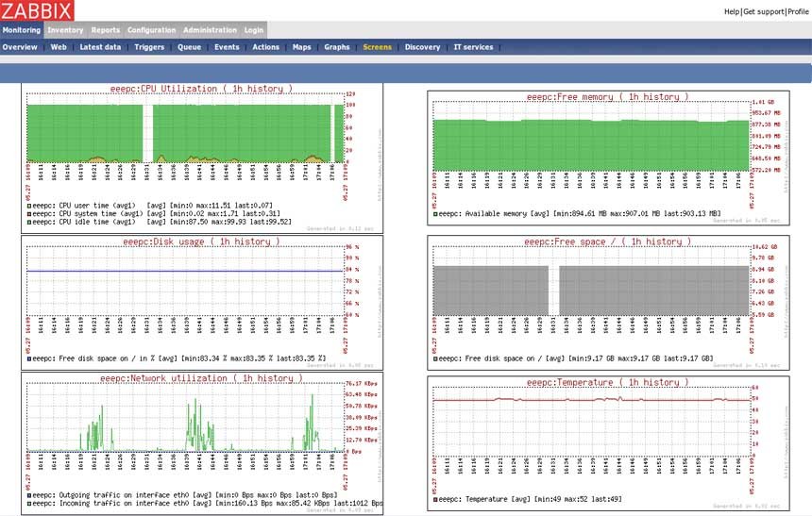Open the Queue page
812x516 pixels.
189,47
